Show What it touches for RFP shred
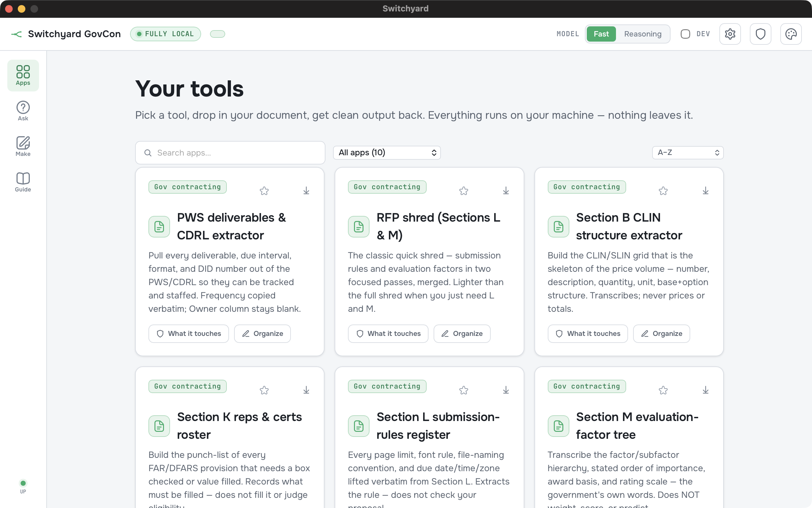Viewport: 812px width, 508px height. click(388, 334)
